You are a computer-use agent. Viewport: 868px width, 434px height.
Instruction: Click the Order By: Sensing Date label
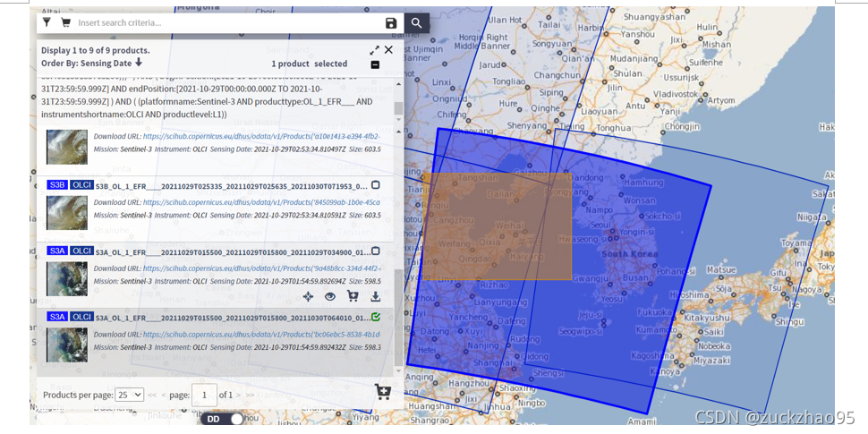tap(87, 64)
